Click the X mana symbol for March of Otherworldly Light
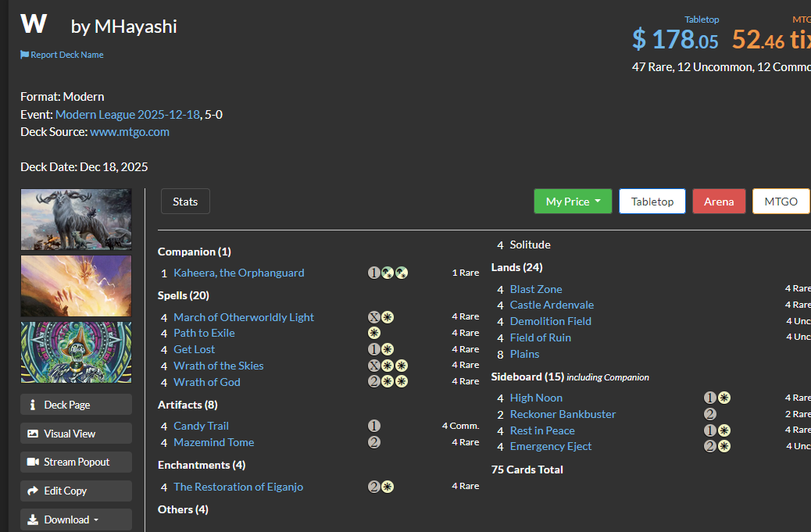811x532 pixels. 374,317
